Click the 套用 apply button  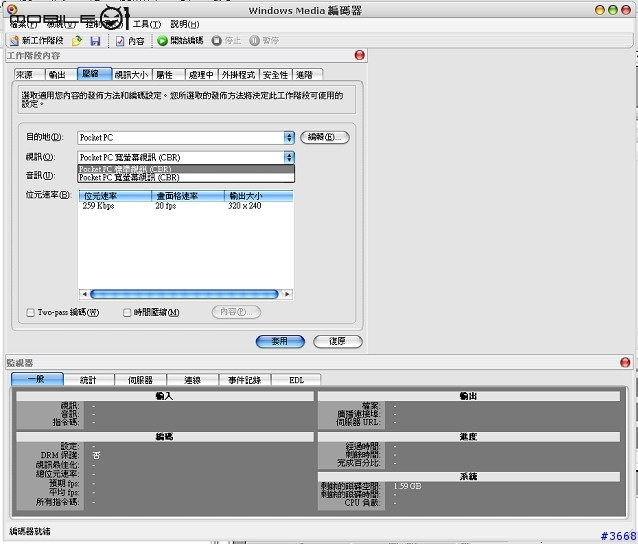(x=280, y=341)
